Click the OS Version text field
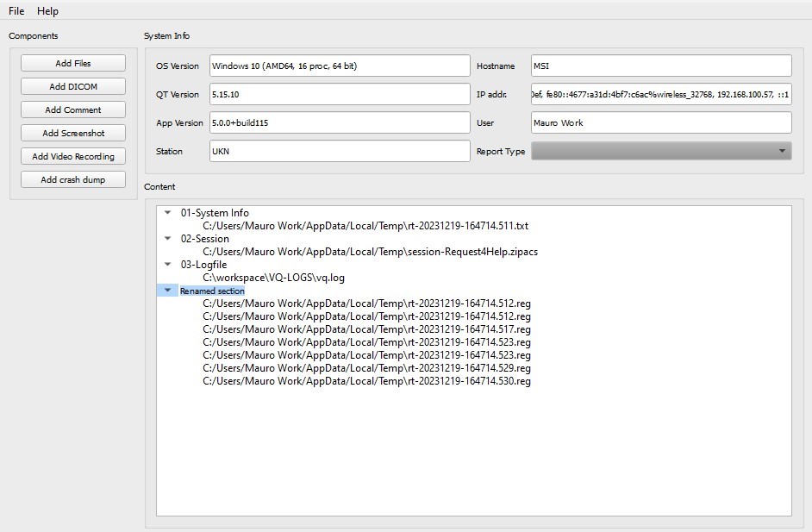Image resolution: width=812 pixels, height=532 pixels. click(x=340, y=66)
